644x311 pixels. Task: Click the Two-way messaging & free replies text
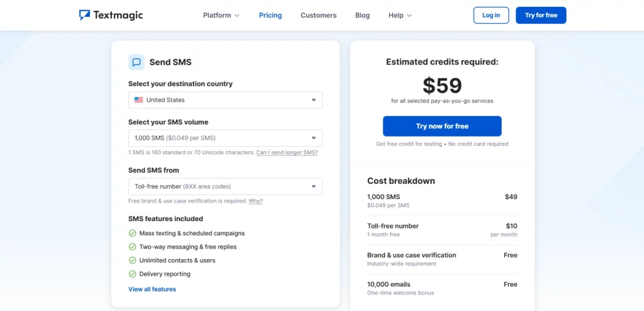coord(187,247)
